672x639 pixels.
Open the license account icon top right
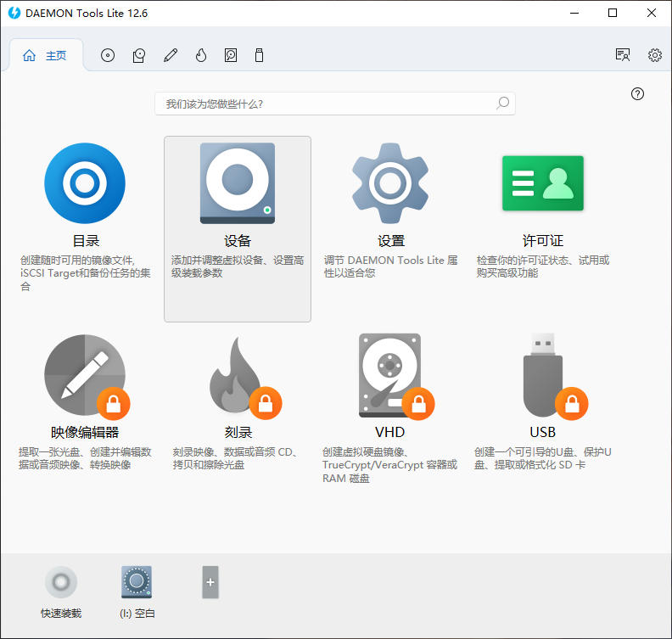622,55
